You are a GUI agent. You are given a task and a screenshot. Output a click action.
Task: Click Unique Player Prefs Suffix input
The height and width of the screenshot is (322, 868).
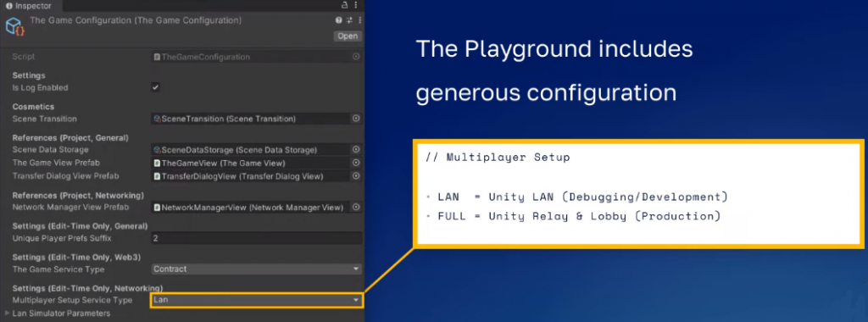point(257,238)
